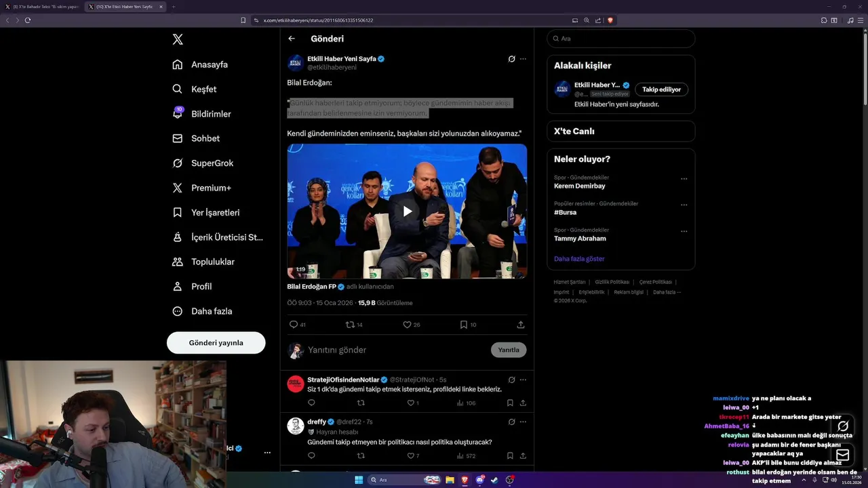Repost the main post, 14 reposts

(x=354, y=325)
